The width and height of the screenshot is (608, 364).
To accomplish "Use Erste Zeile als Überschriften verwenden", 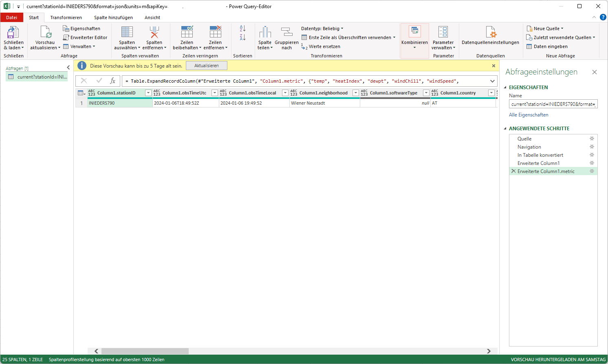I will tap(348, 37).
